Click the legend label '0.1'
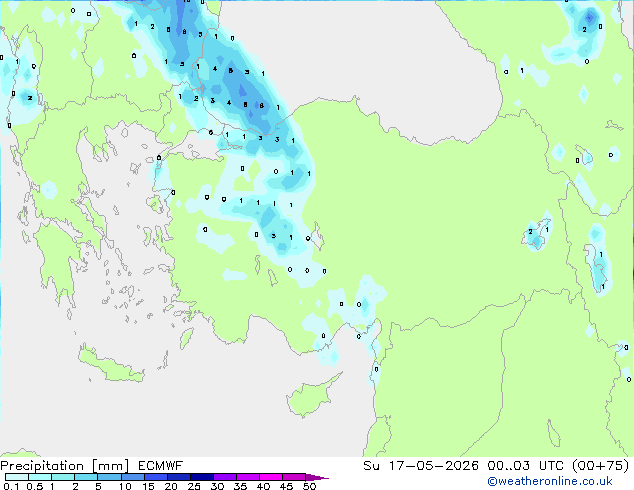Screen dimensions: 634x490 point(11,486)
